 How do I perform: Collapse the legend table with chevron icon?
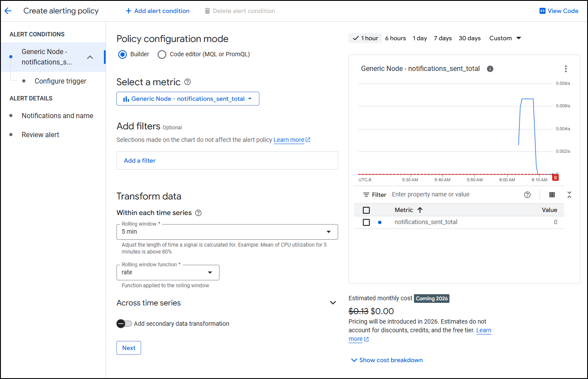569,195
